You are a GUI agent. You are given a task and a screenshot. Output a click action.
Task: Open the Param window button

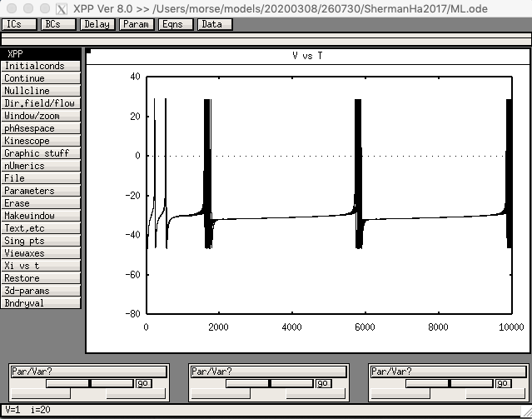pyautogui.click(x=137, y=24)
